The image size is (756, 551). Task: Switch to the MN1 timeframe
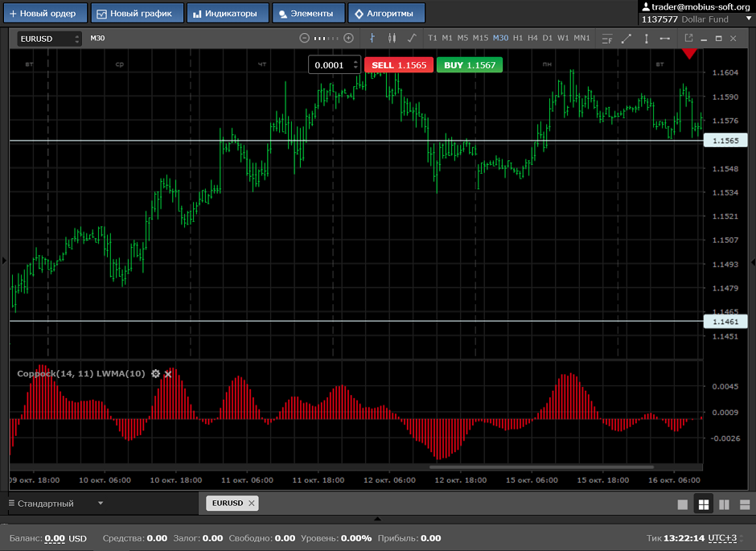point(582,38)
